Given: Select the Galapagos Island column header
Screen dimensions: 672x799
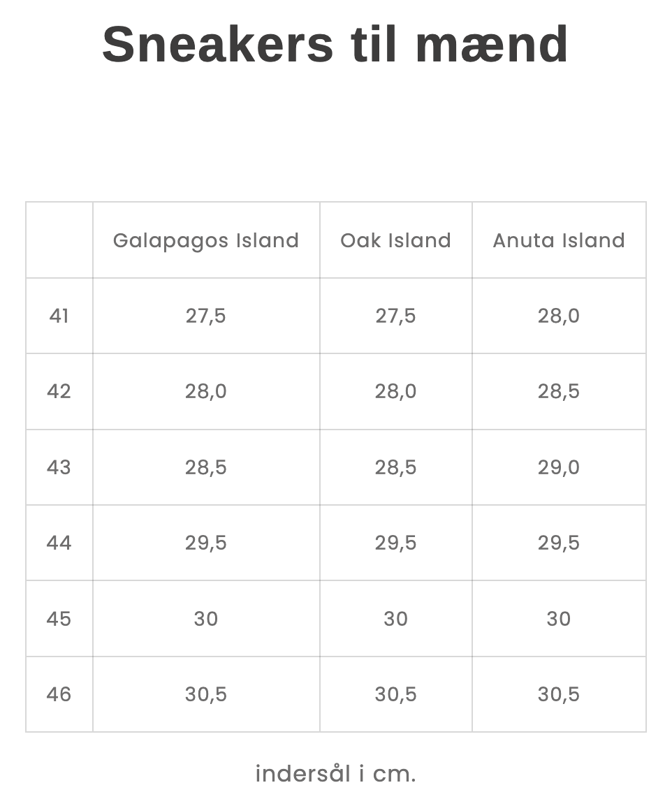Looking at the screenshot, I should [x=206, y=240].
